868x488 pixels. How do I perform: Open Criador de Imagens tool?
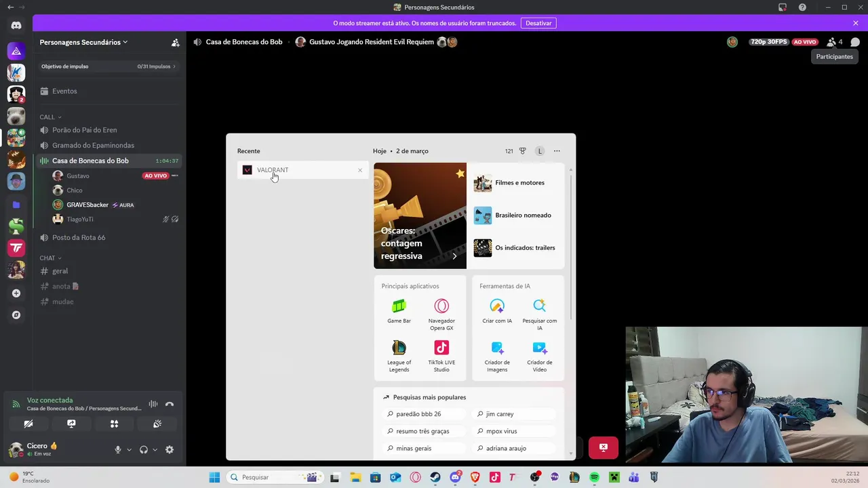(x=497, y=356)
